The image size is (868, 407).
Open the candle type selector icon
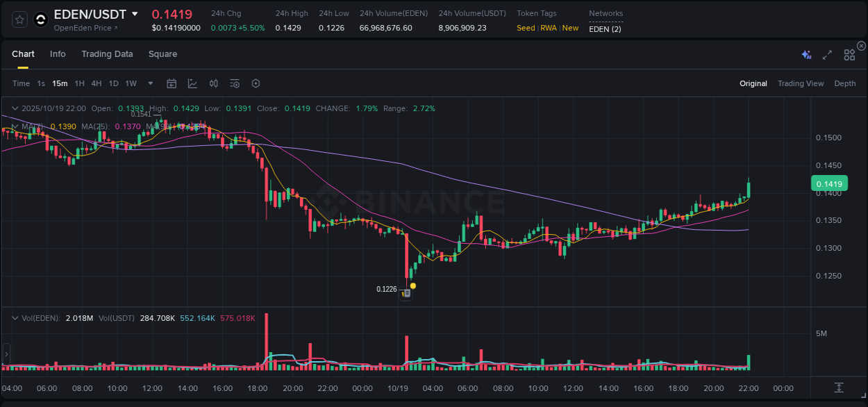pyautogui.click(x=213, y=83)
